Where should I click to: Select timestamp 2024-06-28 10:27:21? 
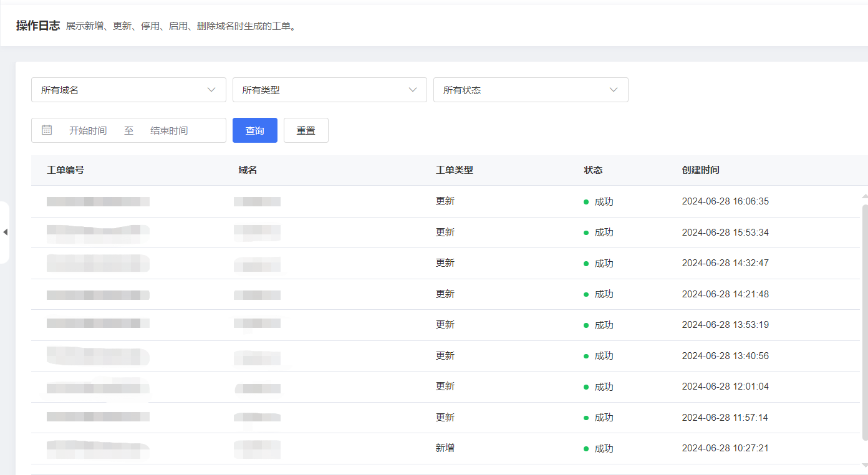[725, 448]
